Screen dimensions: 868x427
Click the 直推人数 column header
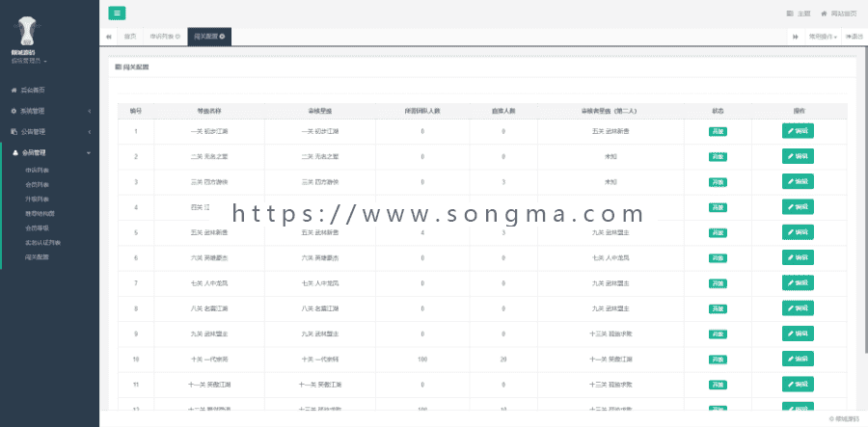click(x=503, y=111)
